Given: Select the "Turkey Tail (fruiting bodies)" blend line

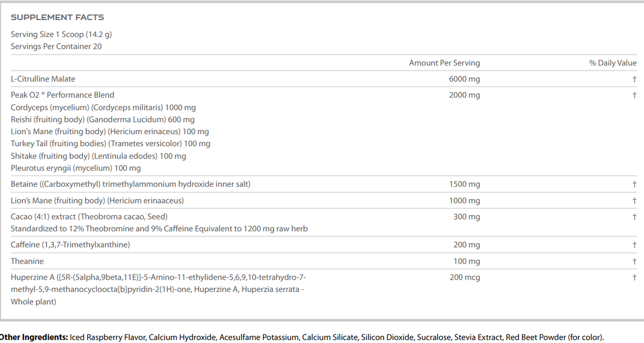Looking at the screenshot, I should (x=111, y=144).
